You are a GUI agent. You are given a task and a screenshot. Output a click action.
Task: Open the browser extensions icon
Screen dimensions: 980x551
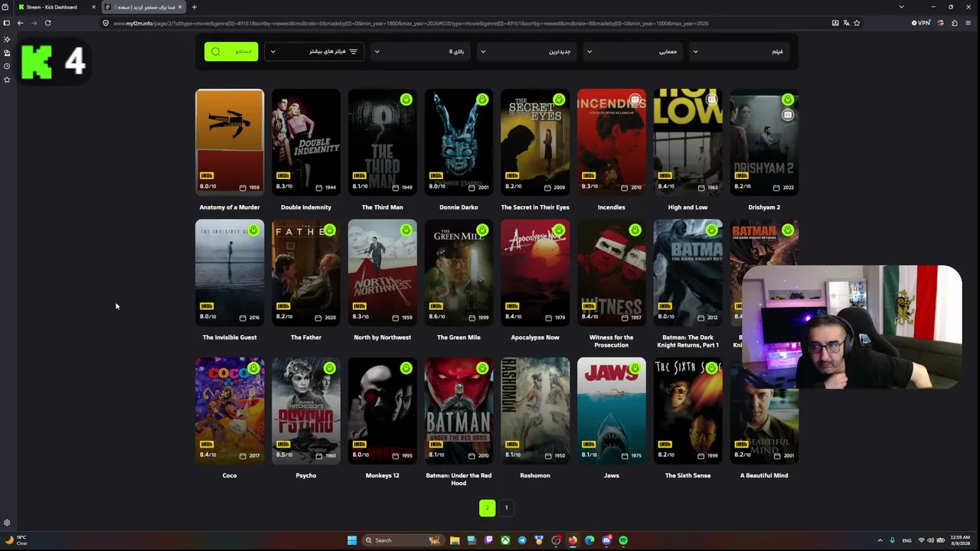pyautogui.click(x=954, y=23)
